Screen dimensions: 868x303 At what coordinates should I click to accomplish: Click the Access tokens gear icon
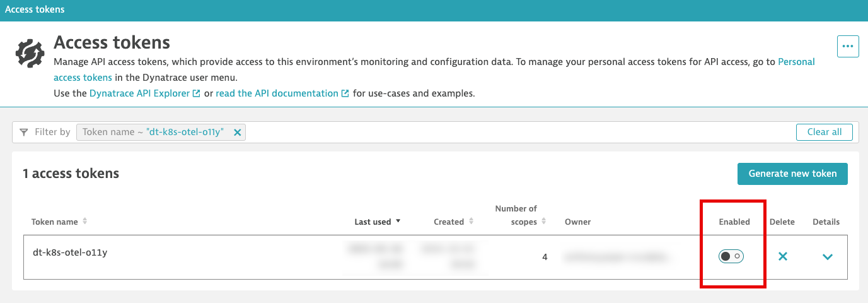click(x=30, y=53)
